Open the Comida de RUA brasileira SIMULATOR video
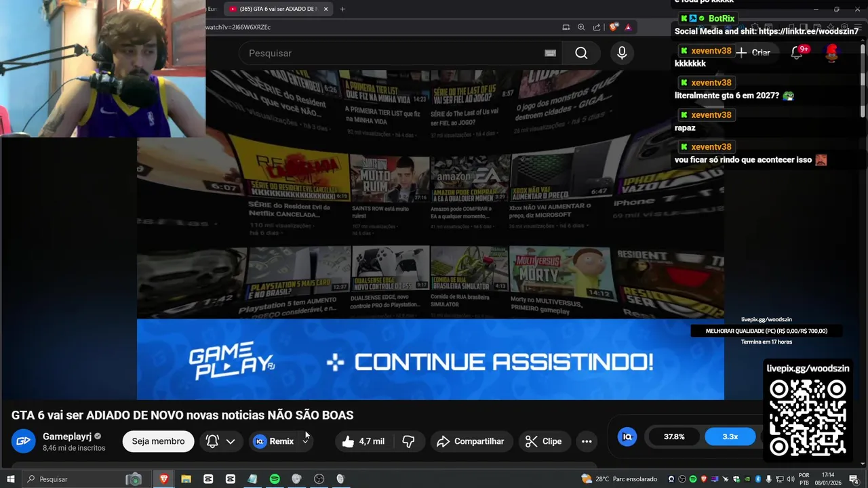The image size is (868, 488). (469, 268)
